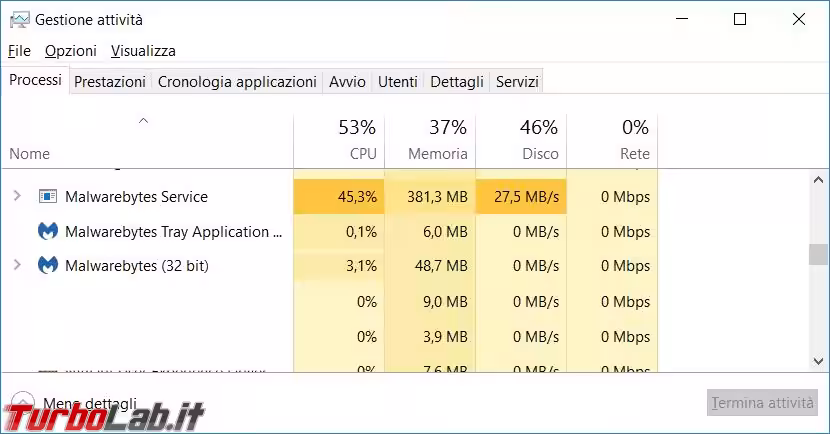This screenshot has height=434, width=830.
Task: Open the File menu
Action: 19,51
